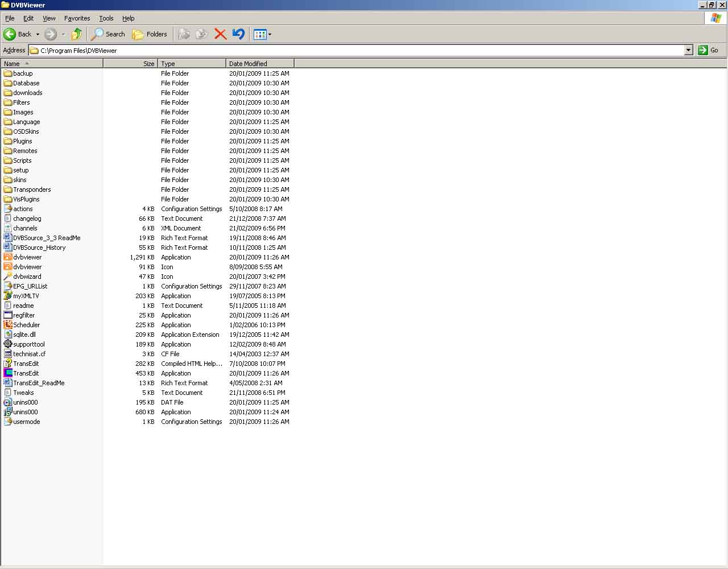The width and height of the screenshot is (728, 569).
Task: Select the 'Filters' folder name
Action: [x=22, y=102]
